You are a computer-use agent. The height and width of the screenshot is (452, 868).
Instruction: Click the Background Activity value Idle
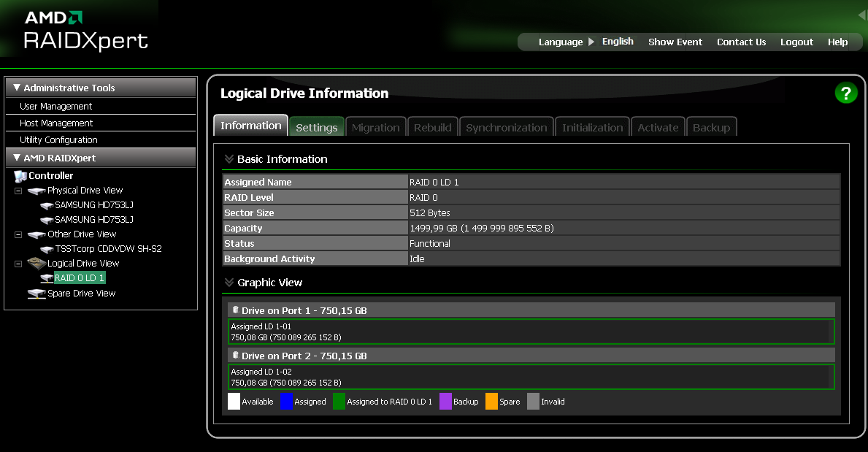417,258
